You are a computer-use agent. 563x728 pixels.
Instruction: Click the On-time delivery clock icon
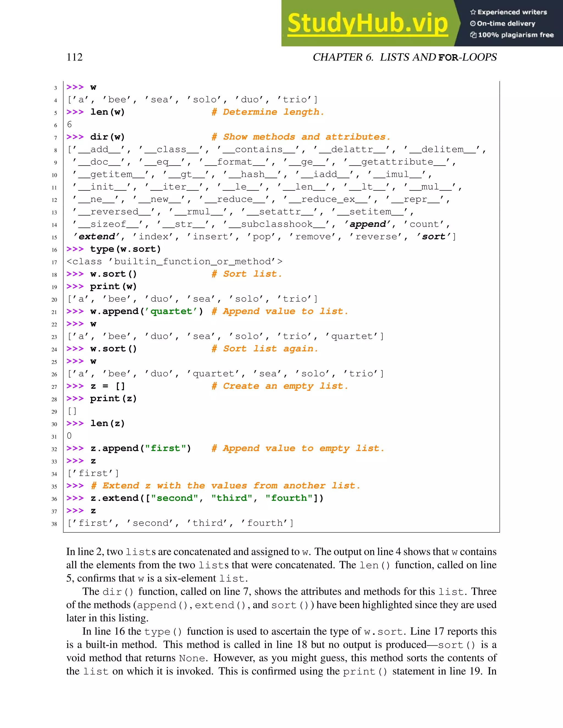[x=473, y=24]
